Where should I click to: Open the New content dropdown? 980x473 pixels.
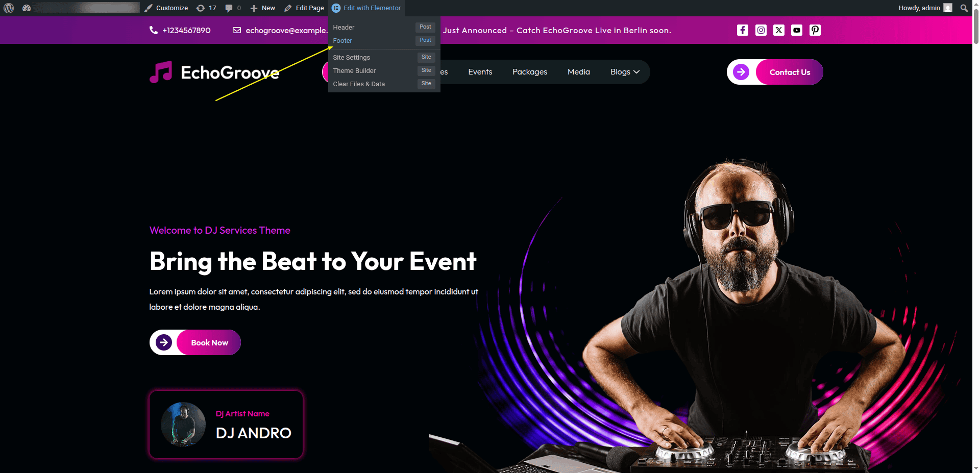(262, 8)
